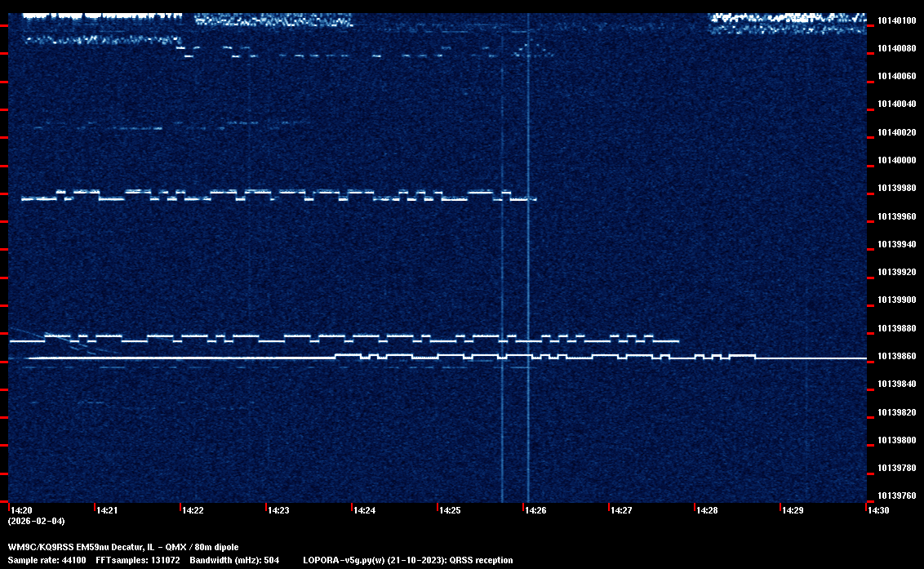The height and width of the screenshot is (569, 924).
Task: Click the LOPORA-v5g.py QRSS reception text
Action: tap(407, 560)
